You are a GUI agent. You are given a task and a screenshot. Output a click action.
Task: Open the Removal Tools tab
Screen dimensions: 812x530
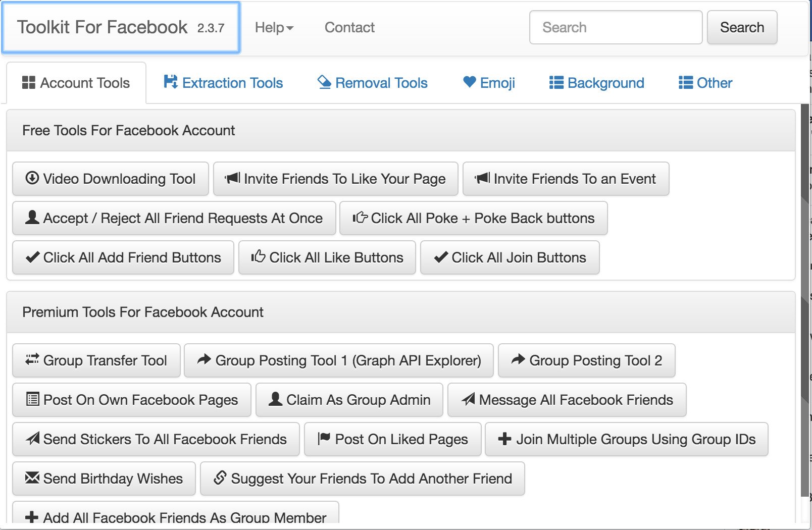point(373,83)
